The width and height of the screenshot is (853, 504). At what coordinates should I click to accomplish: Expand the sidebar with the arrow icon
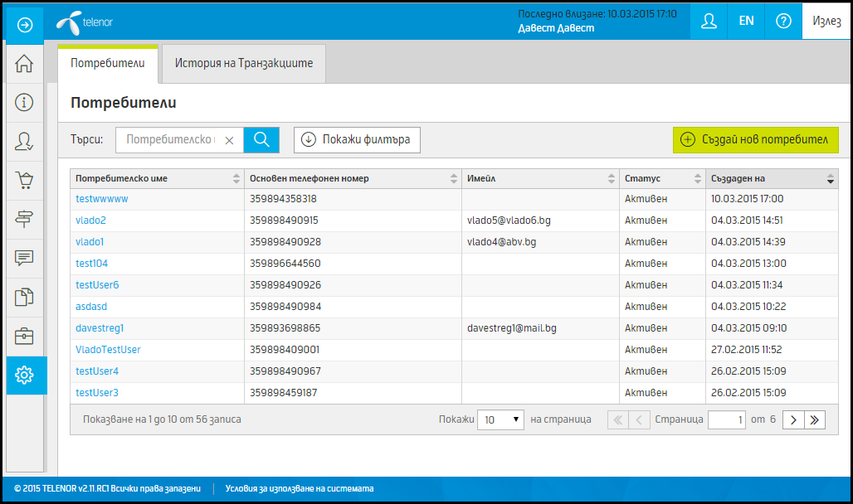coord(25,25)
